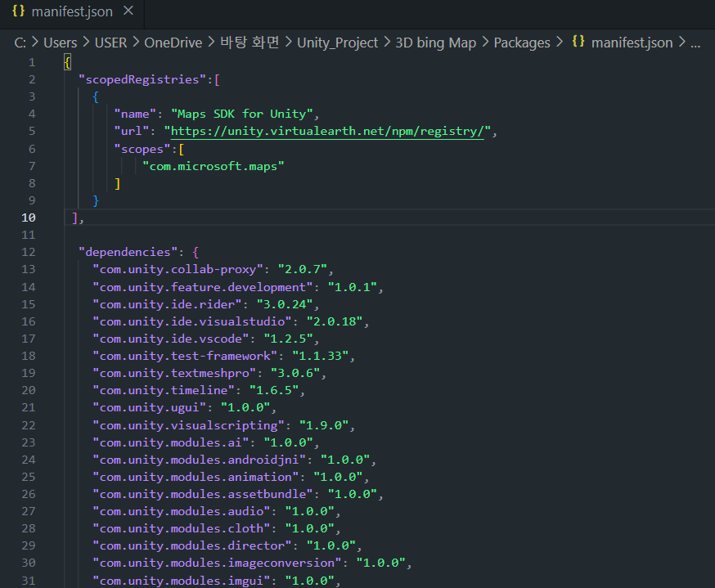Open the Unity_Project breadcrumb folder
The height and width of the screenshot is (588, 715).
[337, 43]
